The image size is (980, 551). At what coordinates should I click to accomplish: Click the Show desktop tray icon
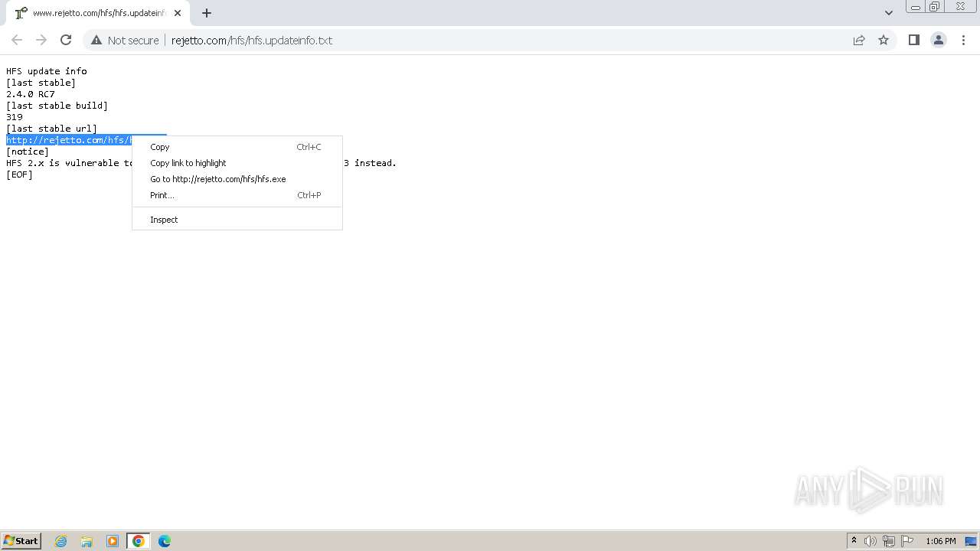point(971,541)
